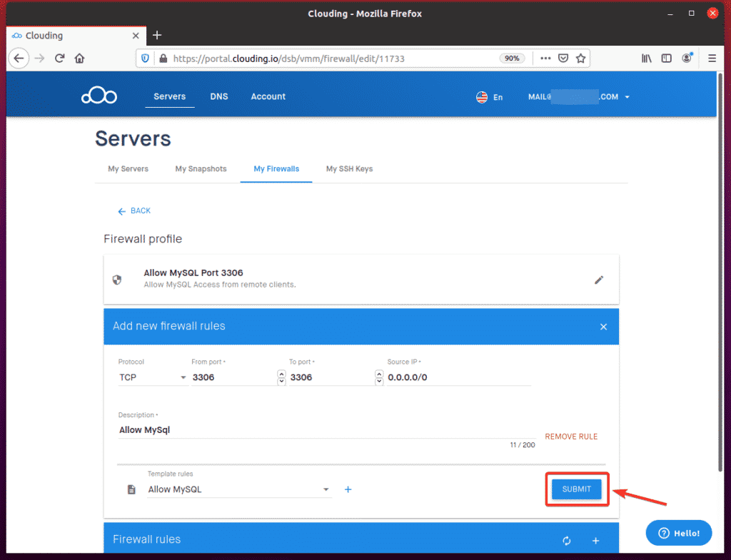This screenshot has width=731, height=560.
Task: Bookmark this page with the star icon
Action: (581, 58)
